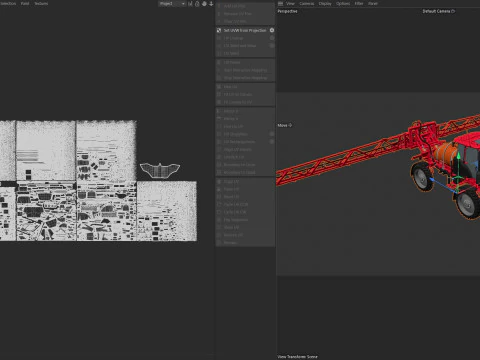Screen dimensions: 480x360
Task: Open the Display menu
Action: 325,3
